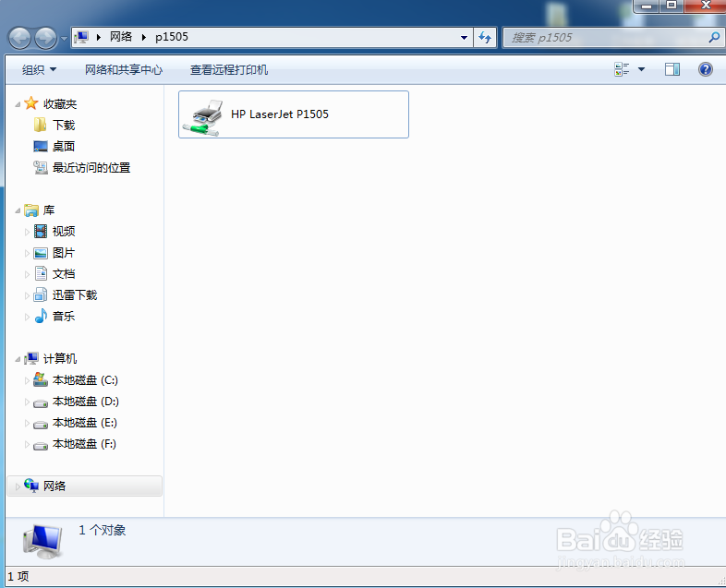Toggle the preview pane button
The image size is (726, 588).
[672, 69]
